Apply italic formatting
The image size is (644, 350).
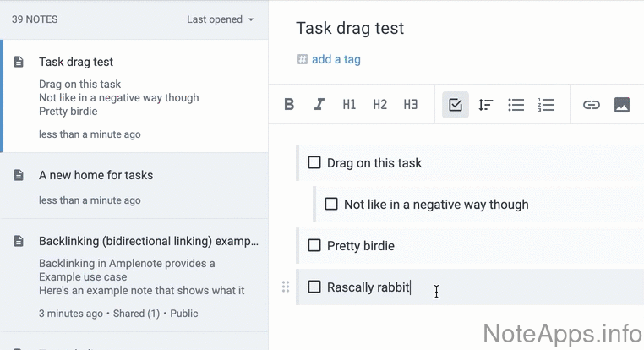coord(319,105)
